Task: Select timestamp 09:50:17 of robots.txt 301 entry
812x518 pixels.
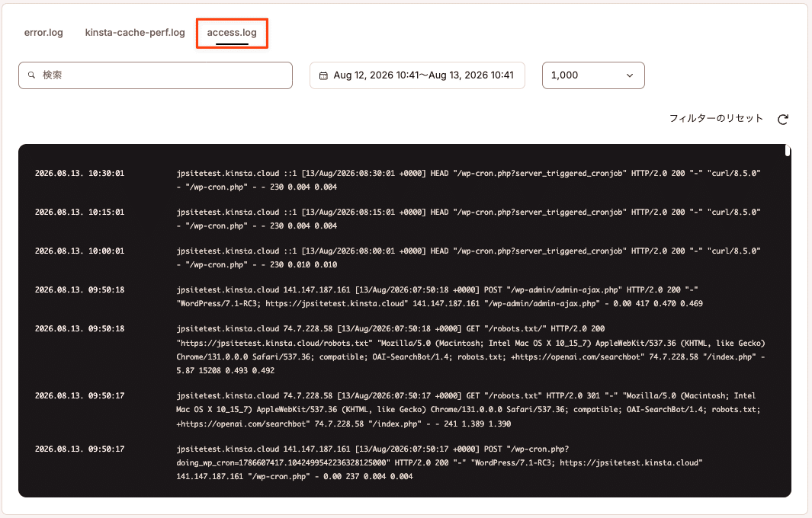Action: click(80, 396)
